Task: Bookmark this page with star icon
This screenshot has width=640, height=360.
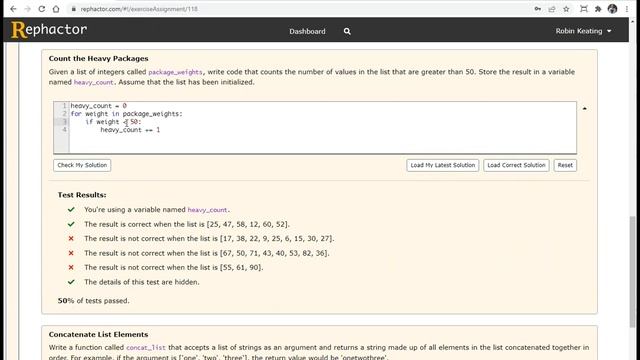Action: point(566,9)
